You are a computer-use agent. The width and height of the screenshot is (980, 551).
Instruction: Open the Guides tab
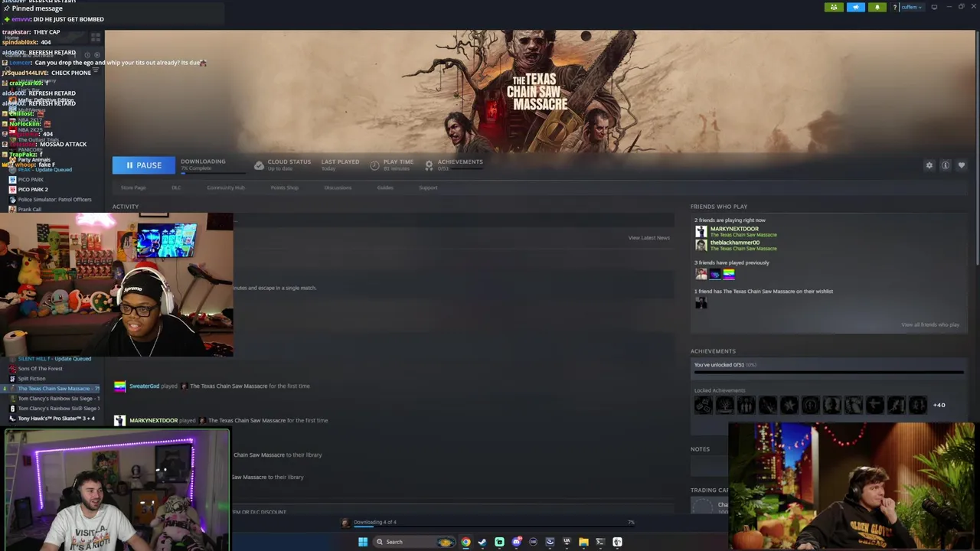[385, 187]
